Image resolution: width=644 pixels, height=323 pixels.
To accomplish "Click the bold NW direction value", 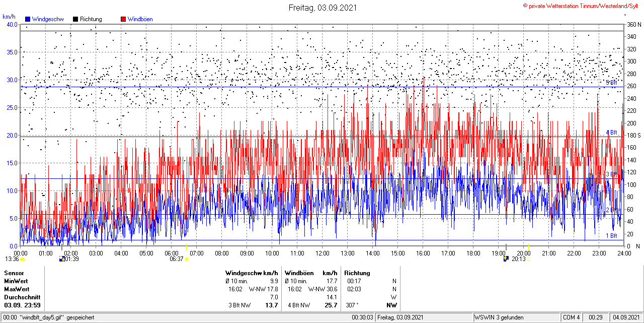I will 391,305.
